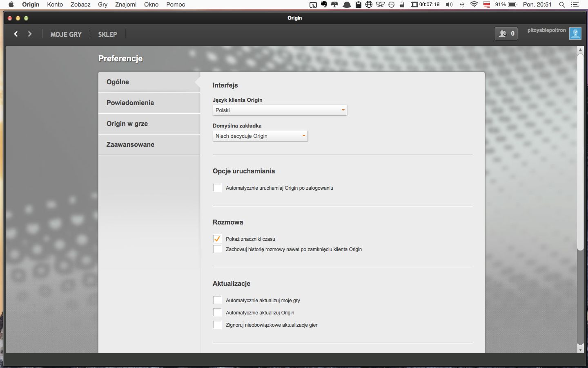Screen dimensions: 588x368
Task: Open the Domyślna zakładka dropdown
Action: pos(260,136)
